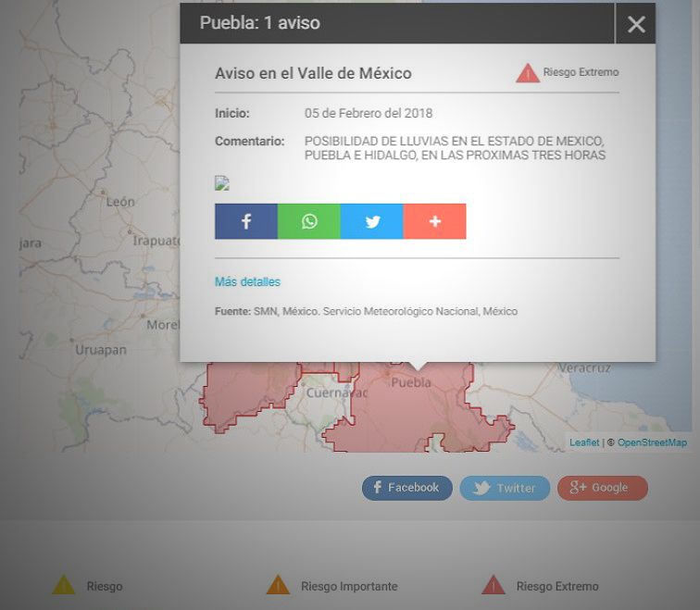
Task: Click the Fuente SMN México source text
Action: (366, 311)
